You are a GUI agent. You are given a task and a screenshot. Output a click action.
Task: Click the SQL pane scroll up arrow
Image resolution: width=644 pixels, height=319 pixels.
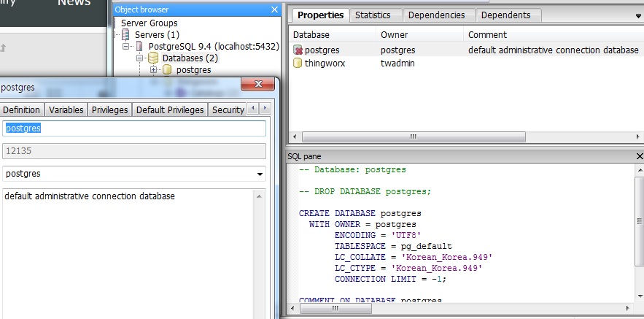coord(640,169)
